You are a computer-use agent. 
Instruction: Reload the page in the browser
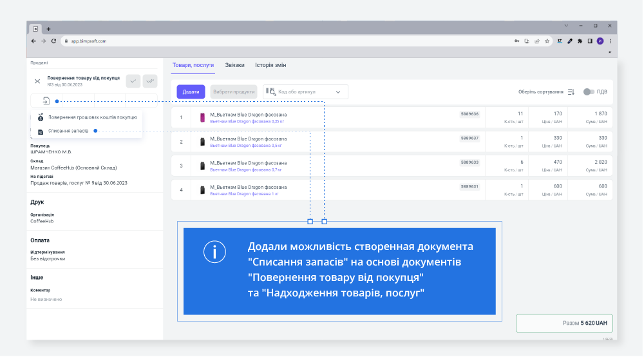[53, 41]
